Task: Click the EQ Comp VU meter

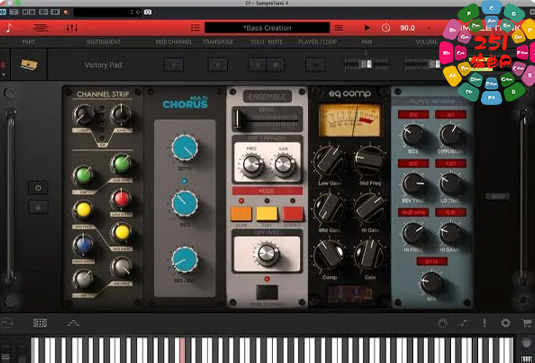Action: pyautogui.click(x=349, y=120)
